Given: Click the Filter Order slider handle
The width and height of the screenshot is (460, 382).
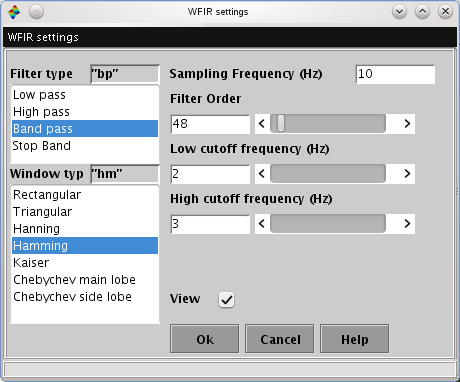Looking at the screenshot, I should point(281,124).
